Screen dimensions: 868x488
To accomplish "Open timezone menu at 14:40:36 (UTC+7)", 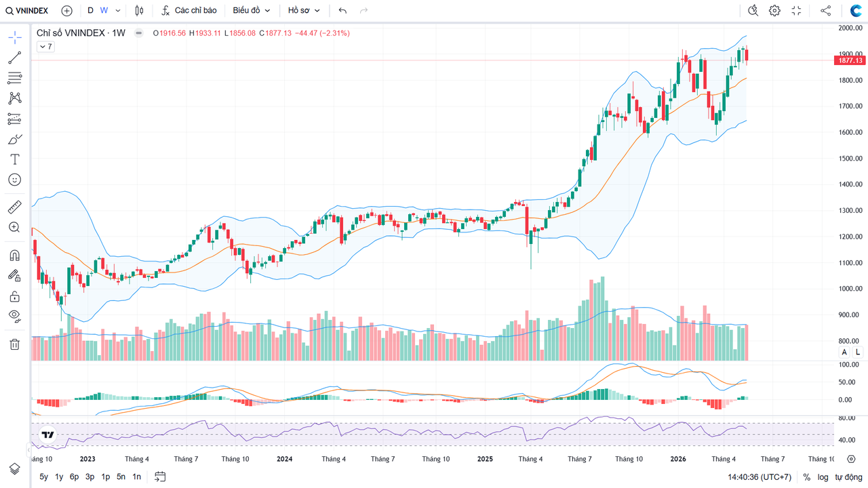I will (759, 477).
